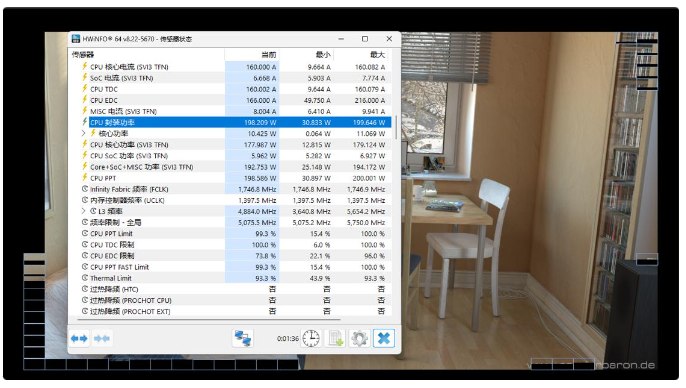
Task: Click the 最大 column header
Action: point(361,55)
